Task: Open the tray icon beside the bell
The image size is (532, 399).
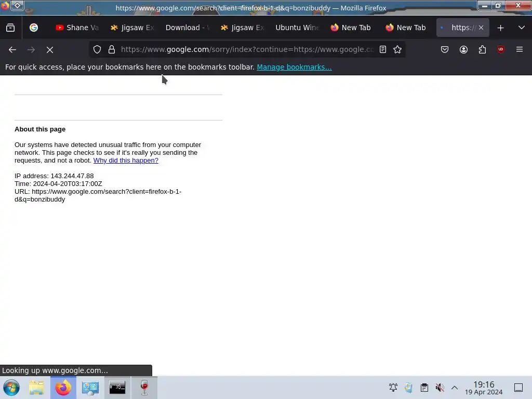Action: [x=408, y=388]
